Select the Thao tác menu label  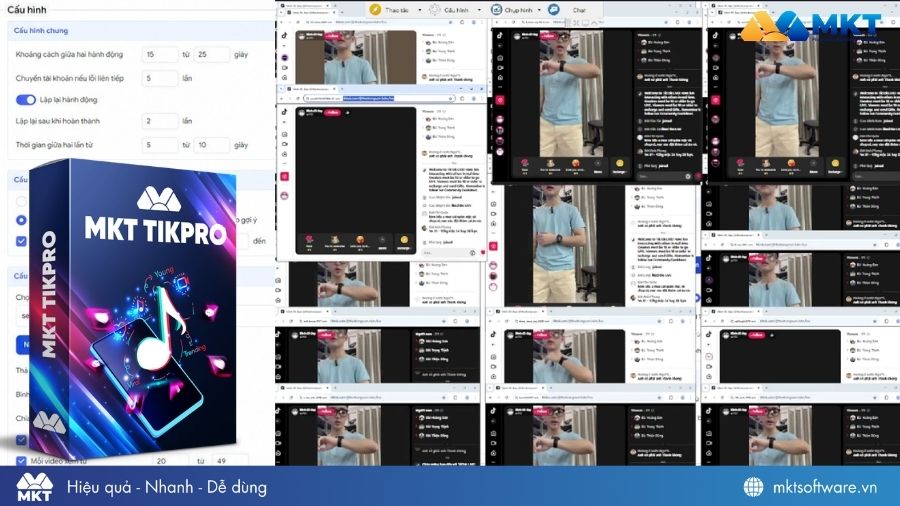(397, 10)
